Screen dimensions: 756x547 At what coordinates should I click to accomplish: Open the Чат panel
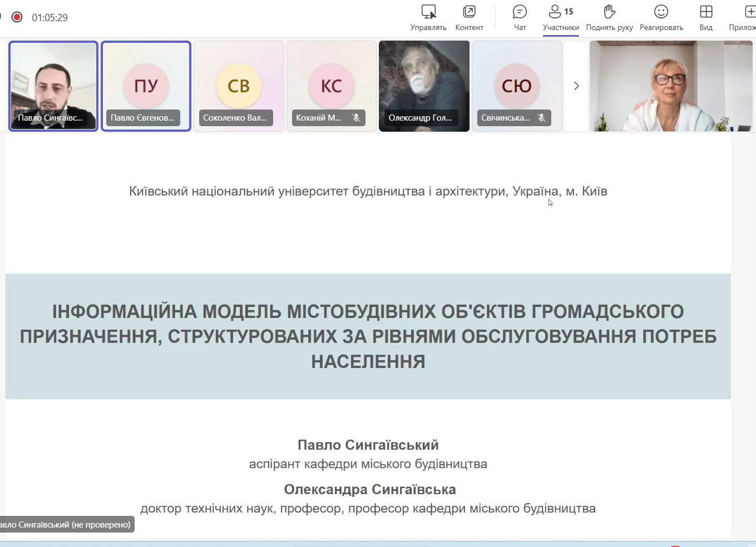tap(520, 17)
